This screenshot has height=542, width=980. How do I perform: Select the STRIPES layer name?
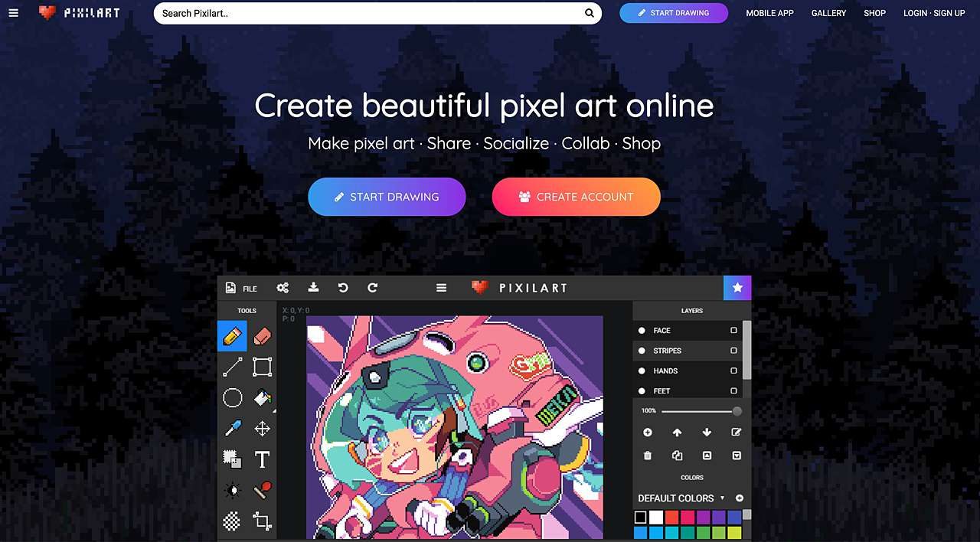(x=667, y=351)
